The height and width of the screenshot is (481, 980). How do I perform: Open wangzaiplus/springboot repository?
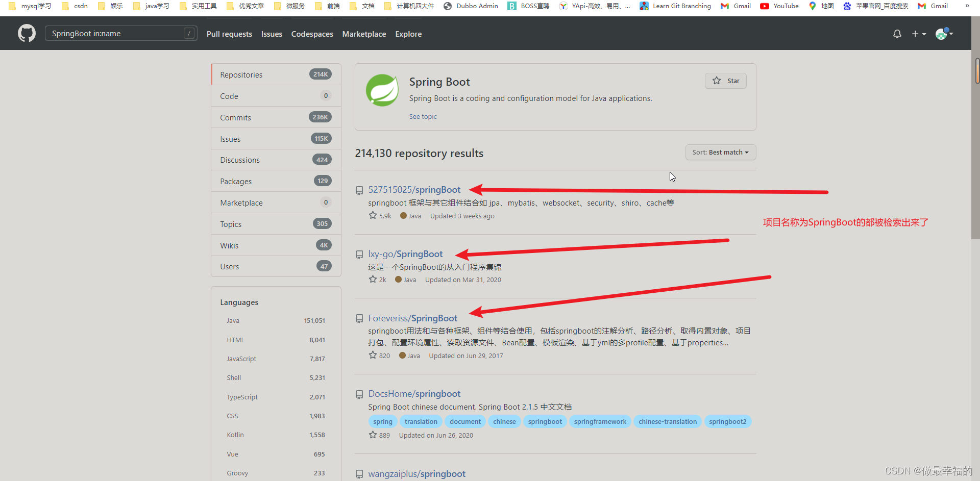point(417,474)
